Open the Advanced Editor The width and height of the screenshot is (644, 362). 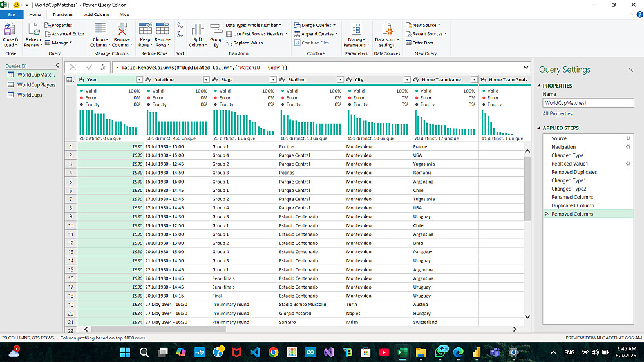click(x=64, y=34)
